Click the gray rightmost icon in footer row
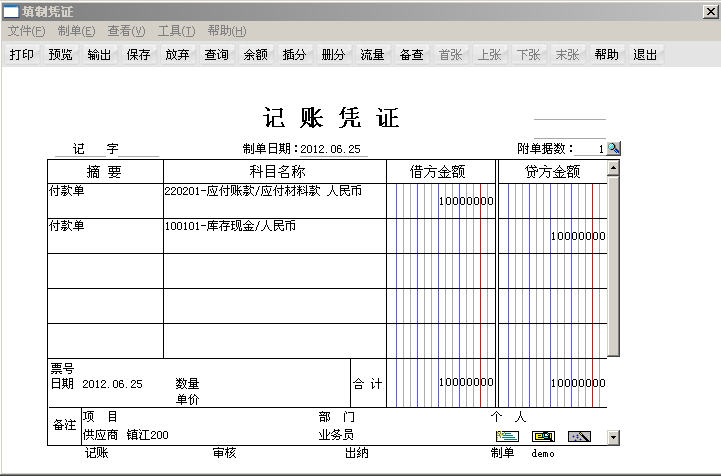The width and height of the screenshot is (721, 476). pyautogui.click(x=579, y=436)
